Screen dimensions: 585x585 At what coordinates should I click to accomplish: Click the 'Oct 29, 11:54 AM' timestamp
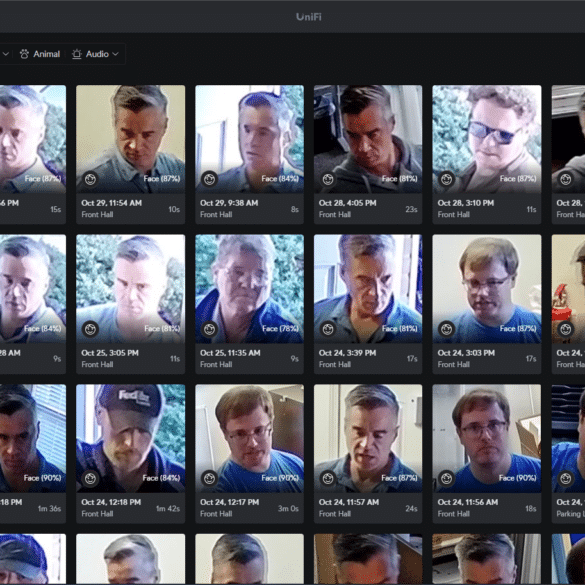point(112,203)
